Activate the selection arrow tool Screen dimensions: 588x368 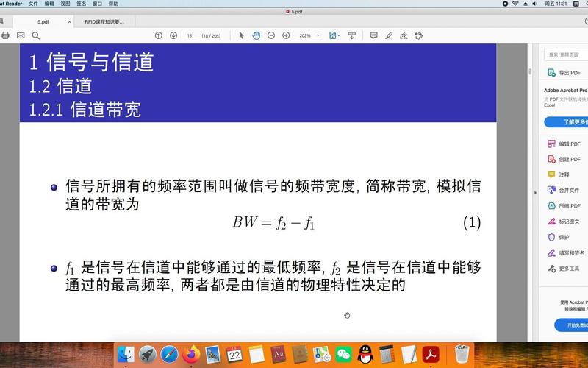[241, 35]
